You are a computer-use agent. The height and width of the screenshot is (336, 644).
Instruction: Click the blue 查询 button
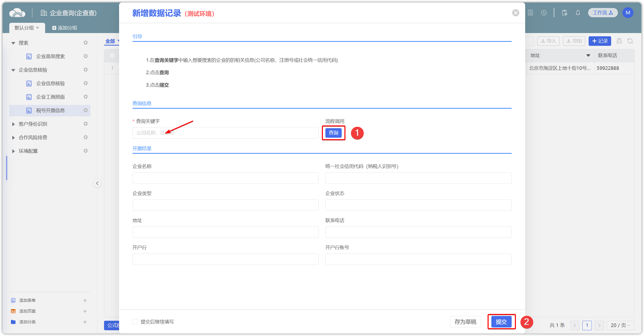333,133
